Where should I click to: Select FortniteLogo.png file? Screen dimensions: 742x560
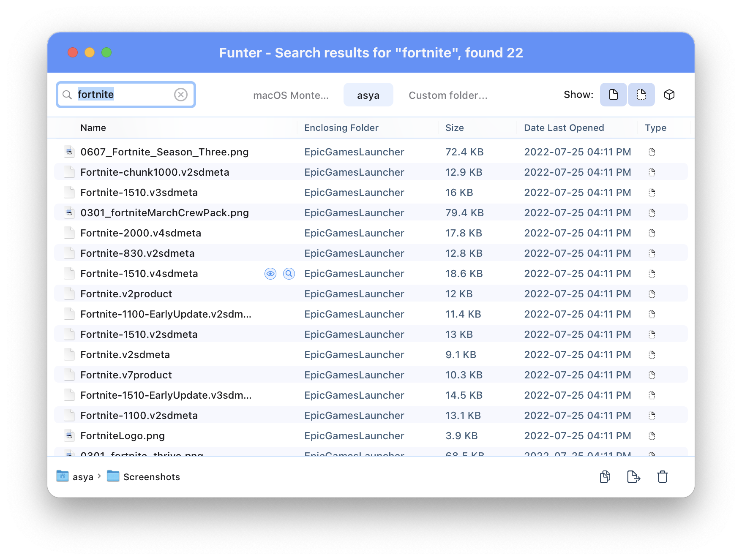click(123, 436)
